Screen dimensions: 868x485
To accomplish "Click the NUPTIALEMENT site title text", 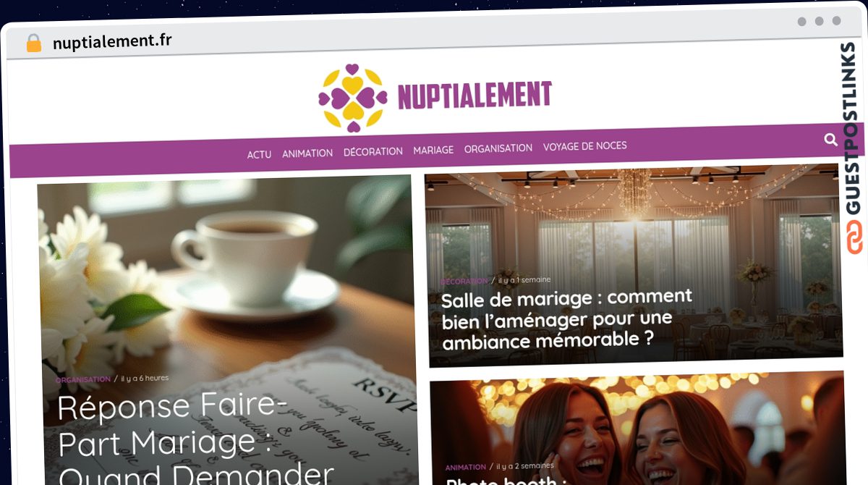I will coord(475,95).
